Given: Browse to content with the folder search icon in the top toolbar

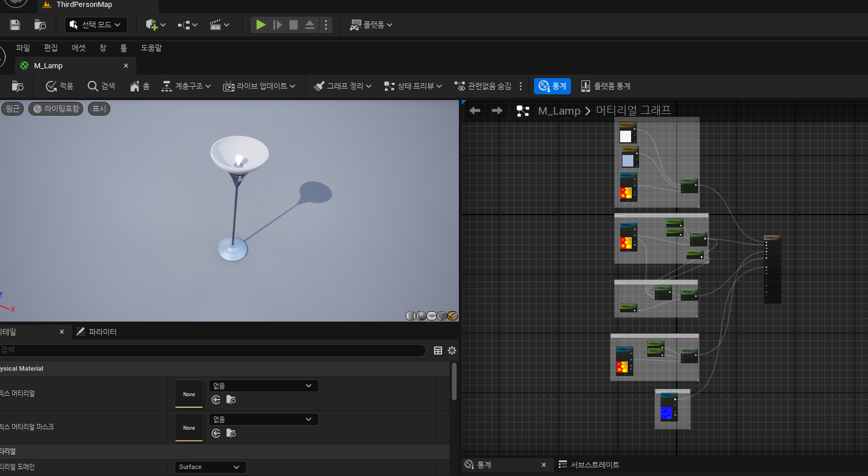Looking at the screenshot, I should pyautogui.click(x=40, y=25).
